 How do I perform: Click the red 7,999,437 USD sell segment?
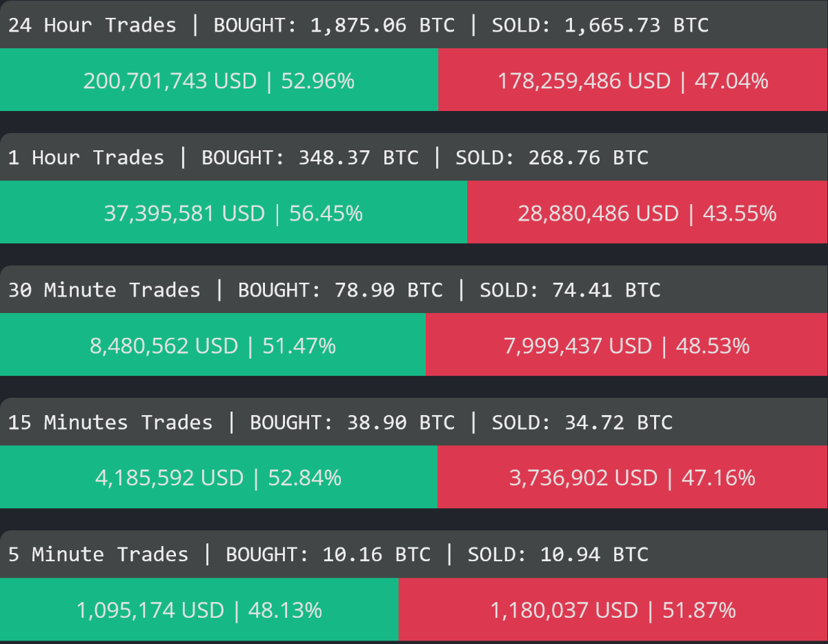(x=627, y=345)
